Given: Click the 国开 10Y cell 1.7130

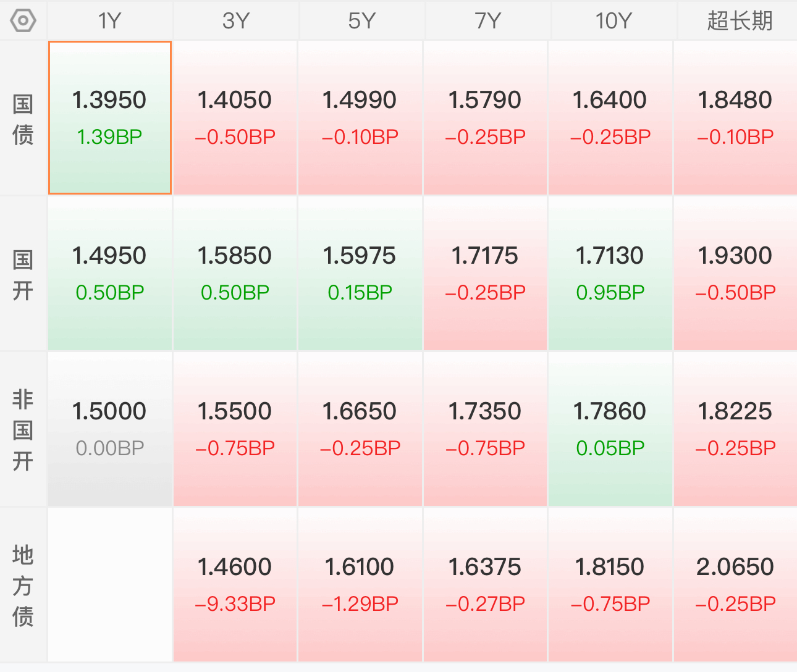Looking at the screenshot, I should pos(610,274).
